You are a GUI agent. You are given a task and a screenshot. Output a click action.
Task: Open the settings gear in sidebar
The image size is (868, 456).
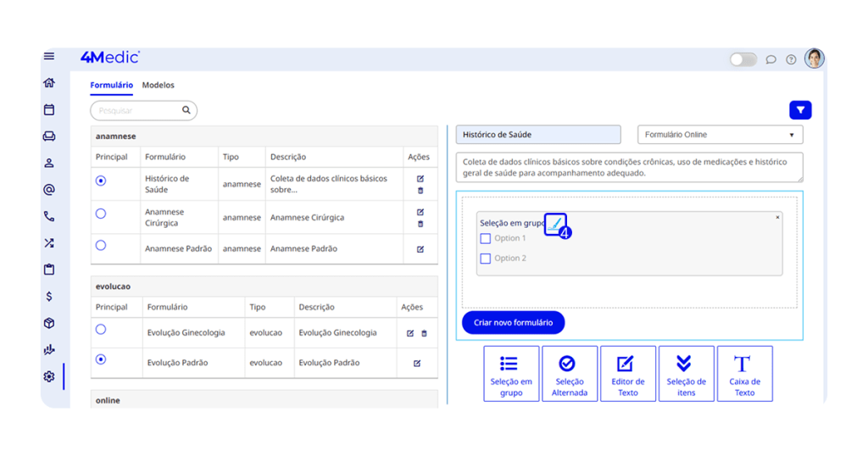click(x=49, y=376)
